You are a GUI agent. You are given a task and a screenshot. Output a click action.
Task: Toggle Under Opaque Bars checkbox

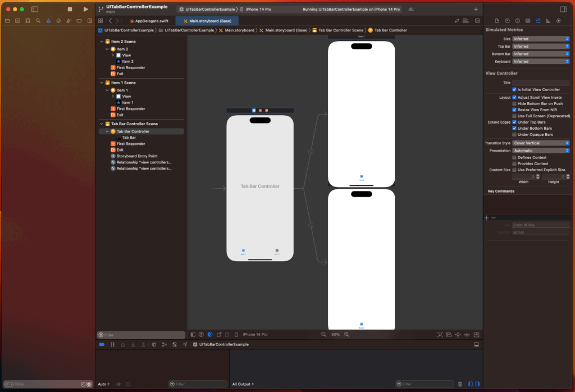tap(514, 134)
